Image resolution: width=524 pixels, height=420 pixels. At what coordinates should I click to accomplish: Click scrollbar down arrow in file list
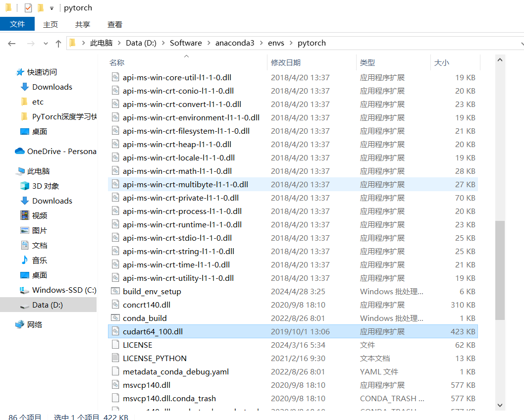pyautogui.click(x=500, y=405)
